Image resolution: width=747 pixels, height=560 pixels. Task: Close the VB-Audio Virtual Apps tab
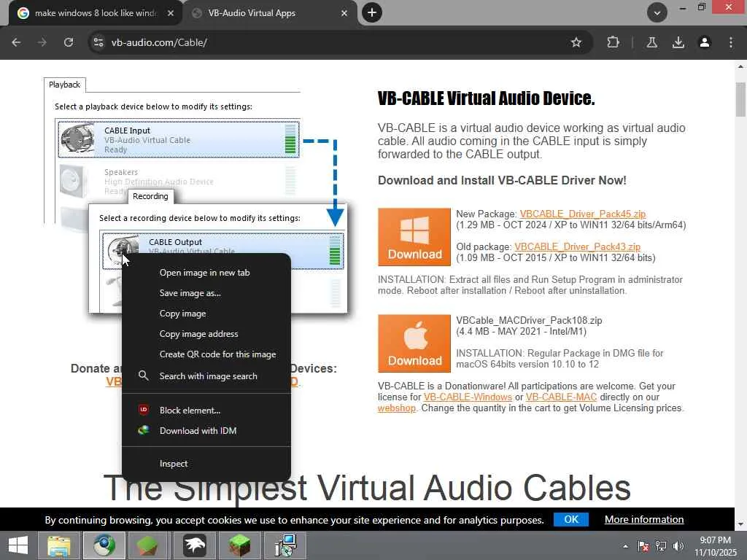click(344, 13)
